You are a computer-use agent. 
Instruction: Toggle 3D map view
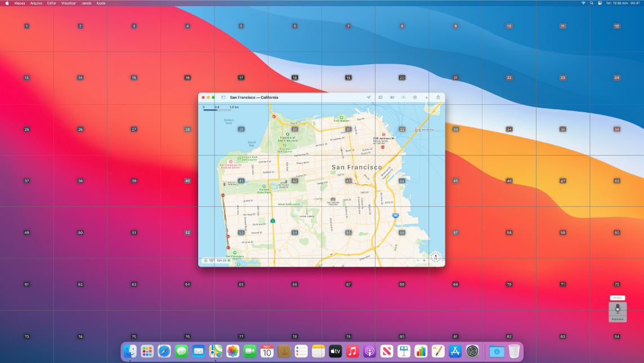click(x=392, y=98)
